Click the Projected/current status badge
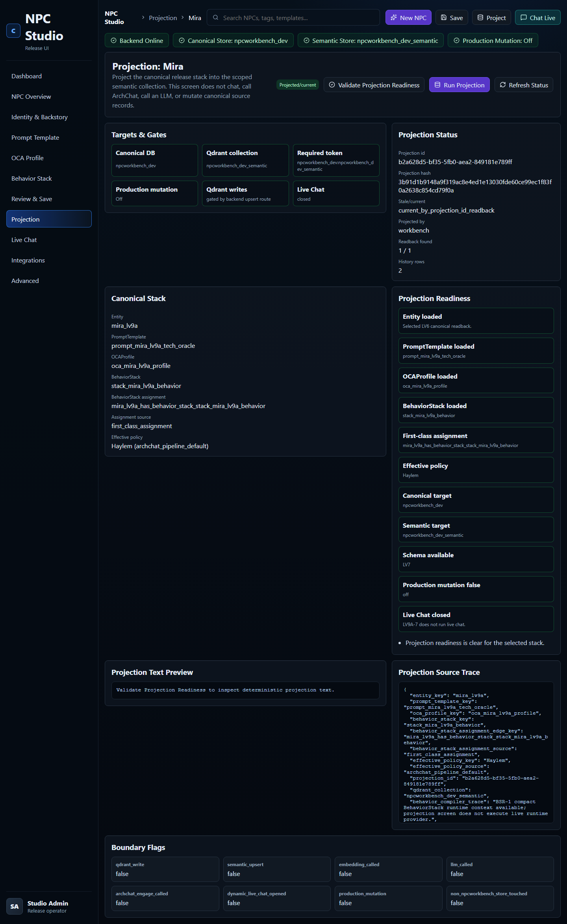This screenshot has width=567, height=924. click(x=298, y=85)
